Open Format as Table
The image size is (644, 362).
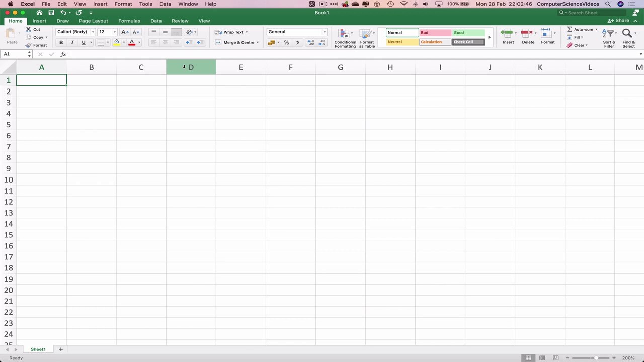click(367, 38)
